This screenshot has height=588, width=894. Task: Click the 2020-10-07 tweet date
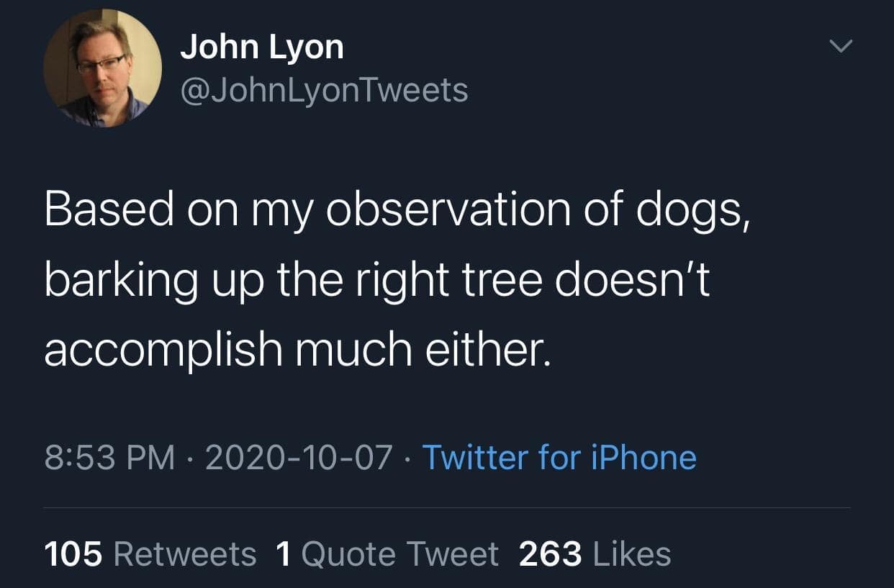[x=299, y=458]
